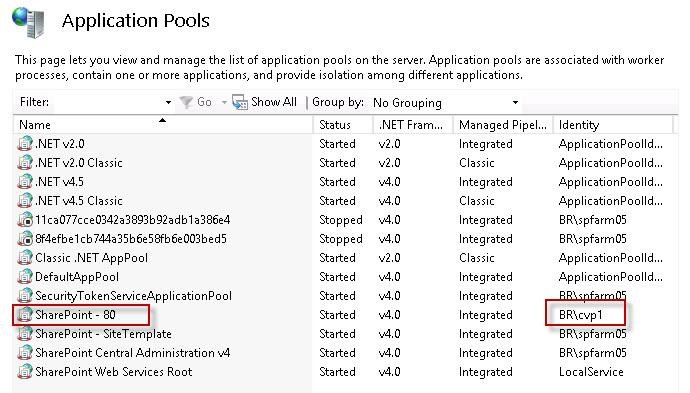The image size is (690, 393).
Task: Click the LocalService identity cell
Action: click(x=591, y=372)
